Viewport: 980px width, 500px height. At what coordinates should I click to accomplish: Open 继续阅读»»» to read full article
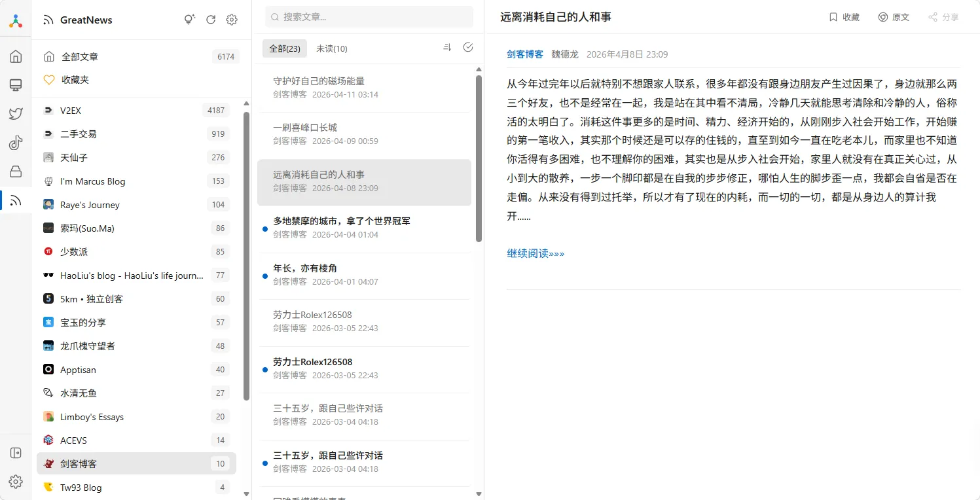click(534, 253)
